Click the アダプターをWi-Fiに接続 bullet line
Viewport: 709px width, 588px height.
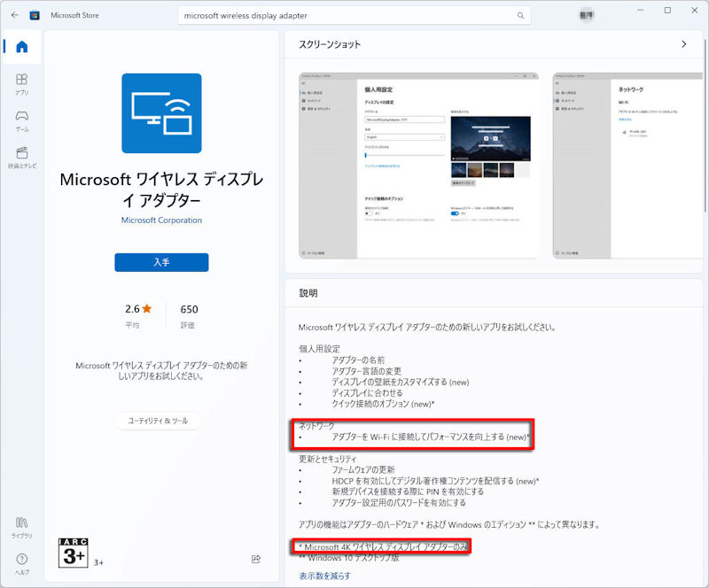pyautogui.click(x=430, y=437)
